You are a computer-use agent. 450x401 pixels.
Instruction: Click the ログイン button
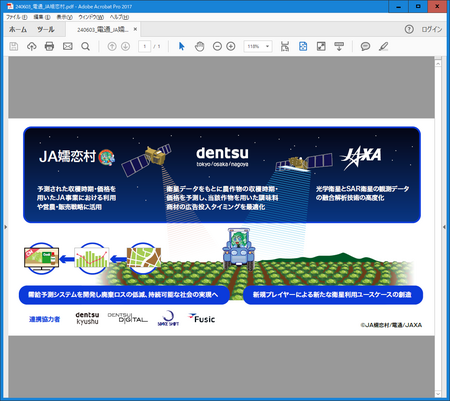tap(432, 29)
